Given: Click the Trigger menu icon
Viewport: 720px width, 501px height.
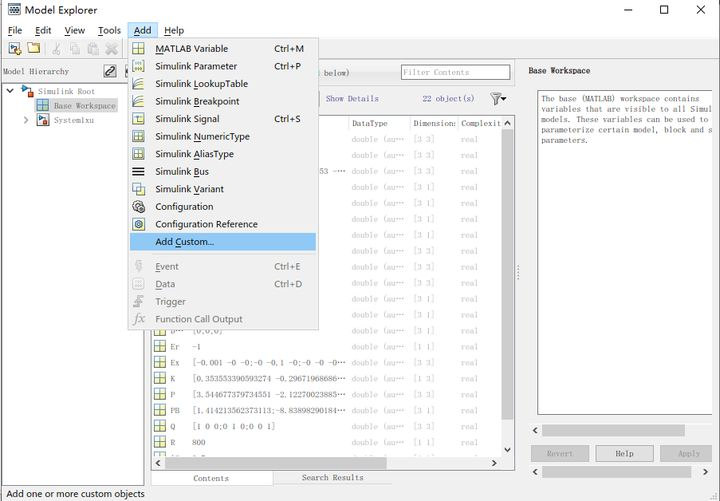Looking at the screenshot, I should (x=138, y=301).
